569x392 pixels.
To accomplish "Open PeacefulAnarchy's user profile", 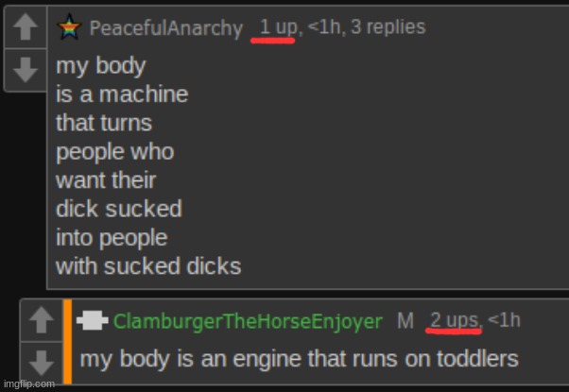I will 166,28.
